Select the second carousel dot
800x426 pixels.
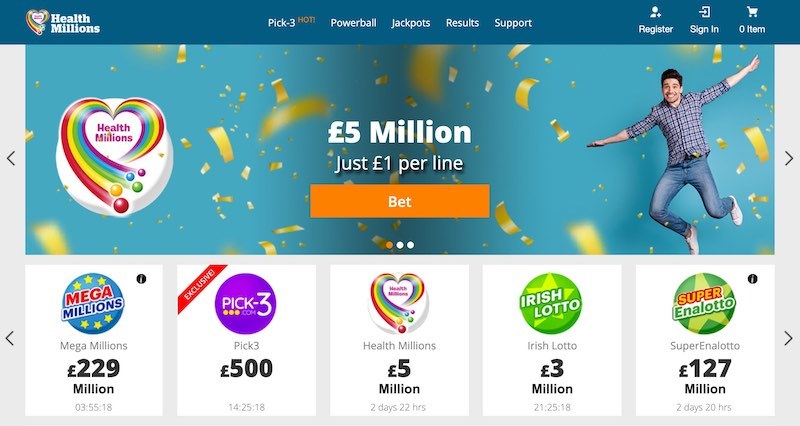pyautogui.click(x=400, y=245)
